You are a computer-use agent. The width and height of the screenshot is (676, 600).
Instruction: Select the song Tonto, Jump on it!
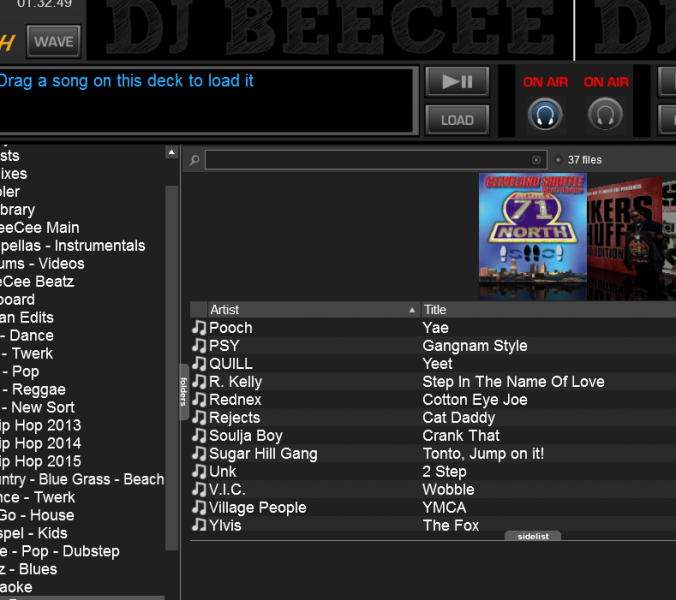pyautogui.click(x=483, y=453)
